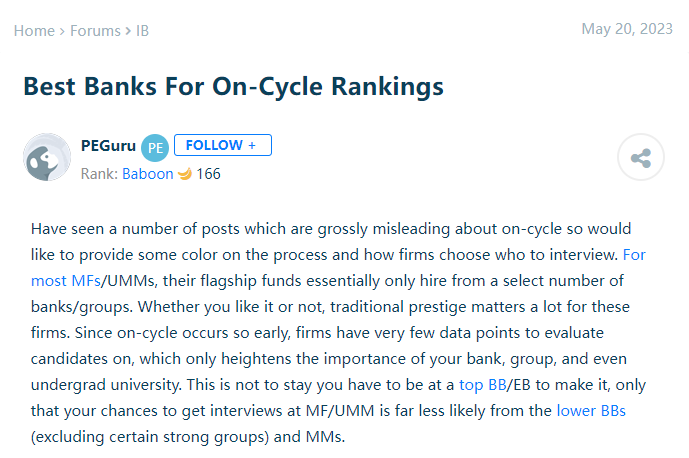Open the PEGuru username profile
Image resolution: width=689 pixels, height=458 pixels.
[x=109, y=145]
